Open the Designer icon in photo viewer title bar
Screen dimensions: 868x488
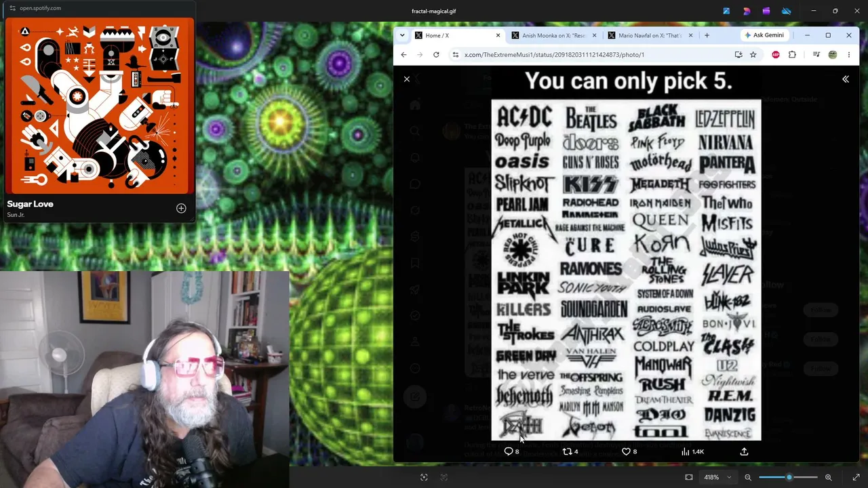pos(747,11)
